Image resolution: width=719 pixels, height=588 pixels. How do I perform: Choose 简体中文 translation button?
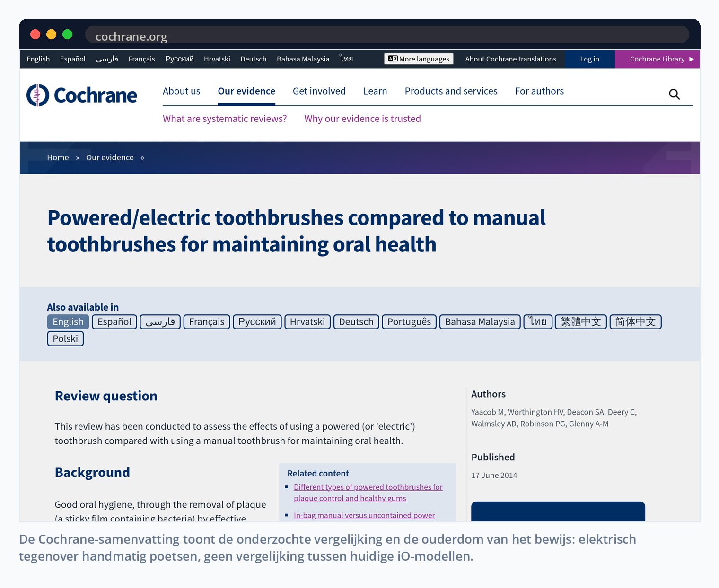click(x=636, y=322)
